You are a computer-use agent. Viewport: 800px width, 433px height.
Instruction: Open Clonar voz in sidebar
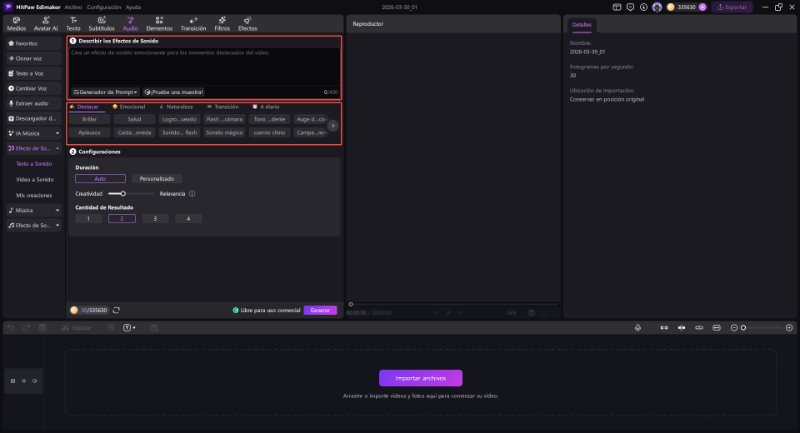click(34, 59)
